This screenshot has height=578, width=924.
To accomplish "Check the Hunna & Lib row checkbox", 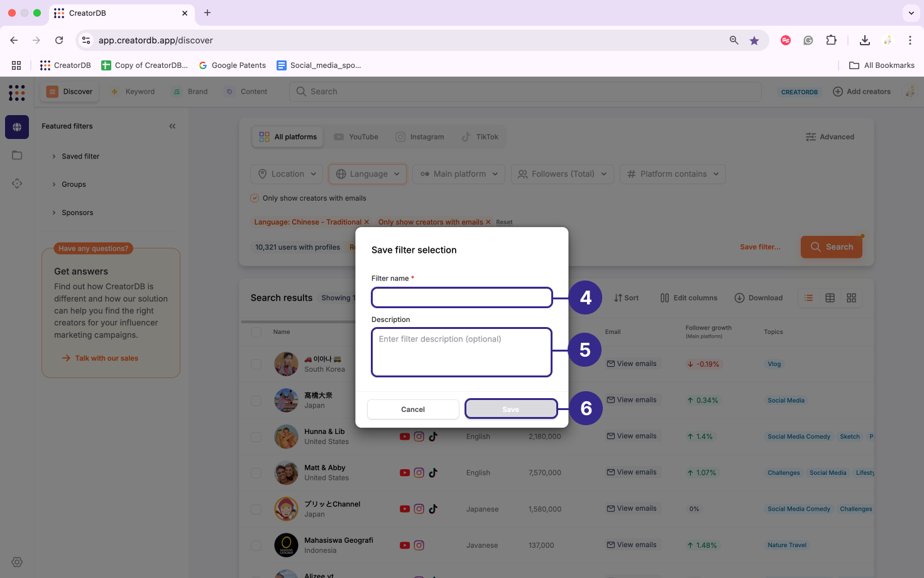I will 256,436.
